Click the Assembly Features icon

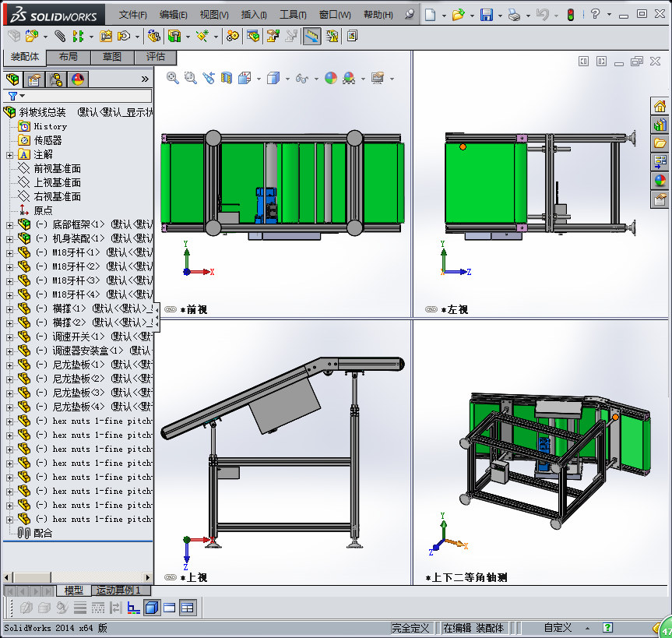(x=174, y=36)
